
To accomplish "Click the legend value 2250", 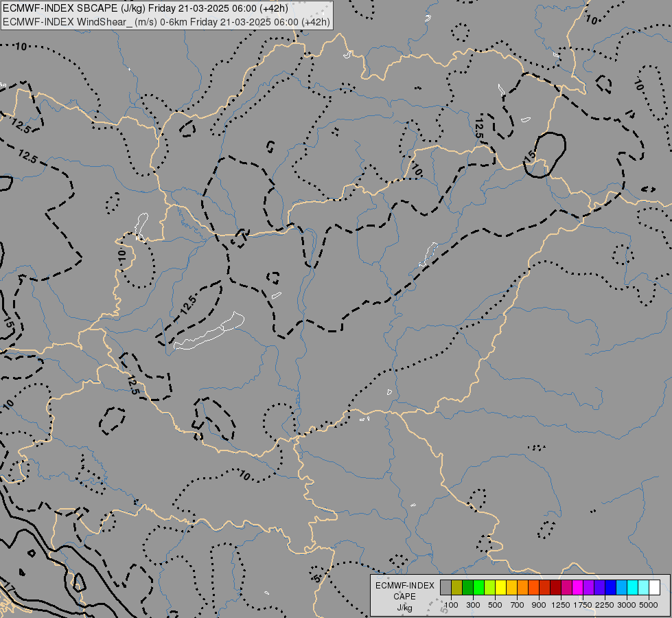I will click(605, 605).
